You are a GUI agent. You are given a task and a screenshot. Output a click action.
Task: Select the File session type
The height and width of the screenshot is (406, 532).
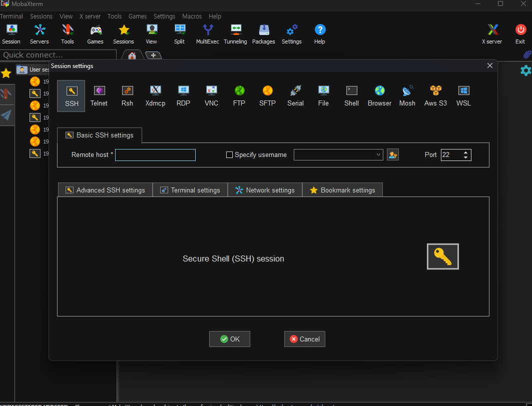pyautogui.click(x=323, y=96)
